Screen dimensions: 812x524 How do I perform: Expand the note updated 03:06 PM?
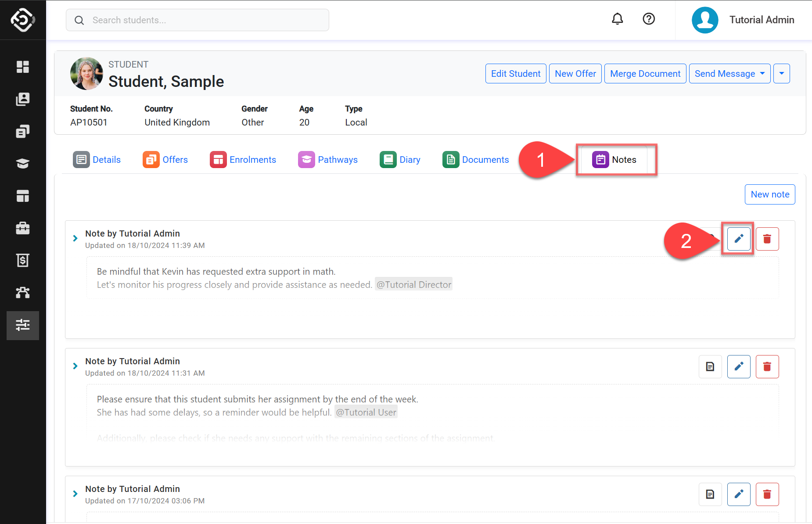click(x=75, y=494)
